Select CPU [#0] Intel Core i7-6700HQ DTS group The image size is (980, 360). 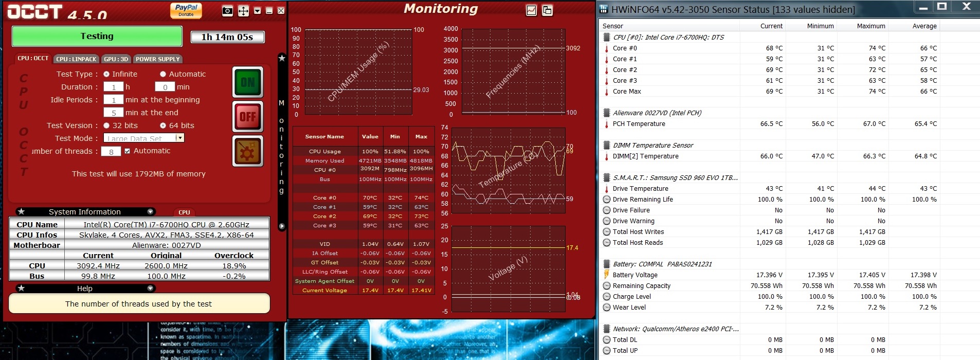tap(668, 37)
